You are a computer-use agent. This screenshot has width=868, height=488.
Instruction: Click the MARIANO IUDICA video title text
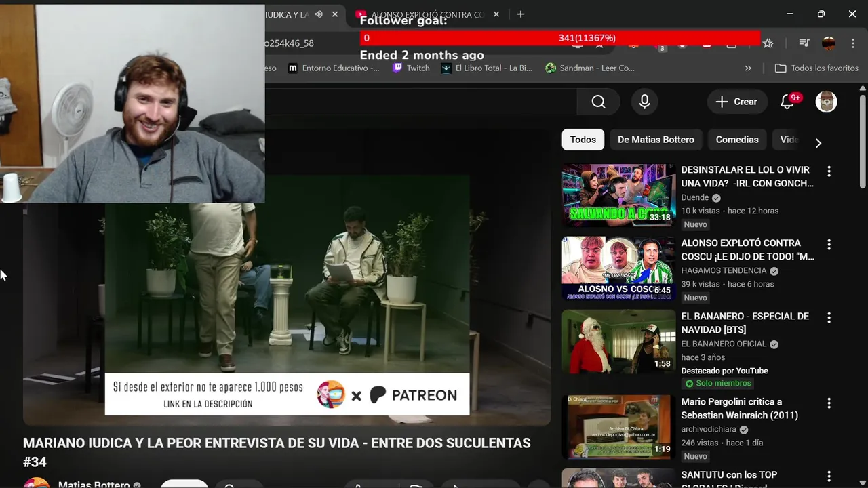277,452
